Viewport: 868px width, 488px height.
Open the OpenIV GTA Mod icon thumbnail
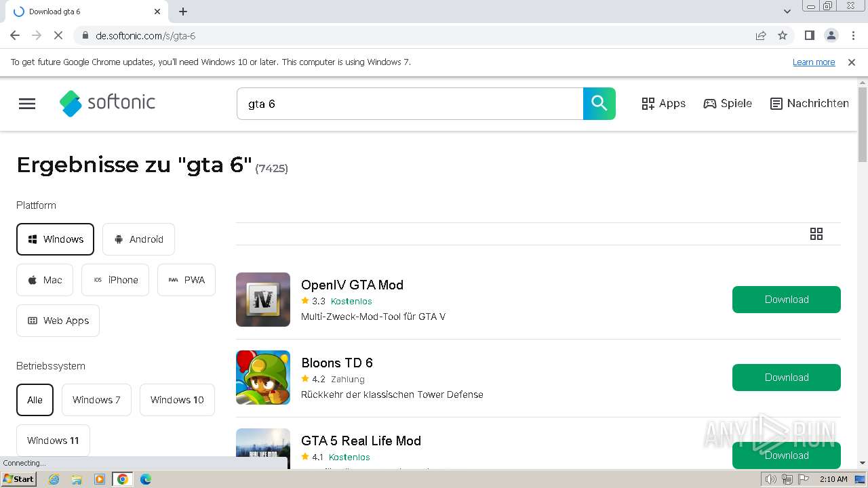pyautogui.click(x=263, y=300)
